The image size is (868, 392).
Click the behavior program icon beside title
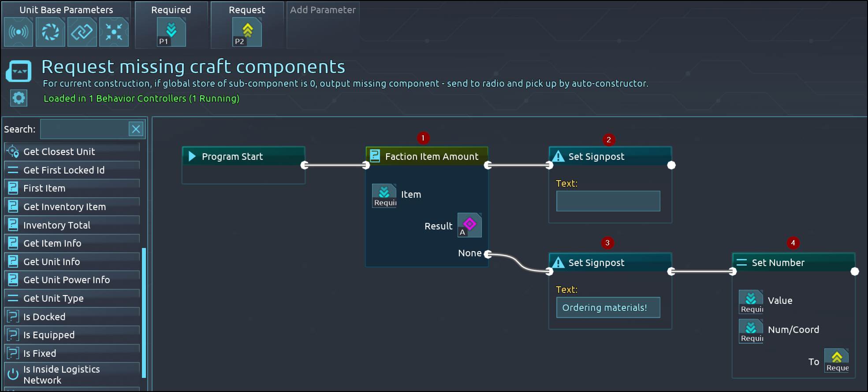[19, 71]
